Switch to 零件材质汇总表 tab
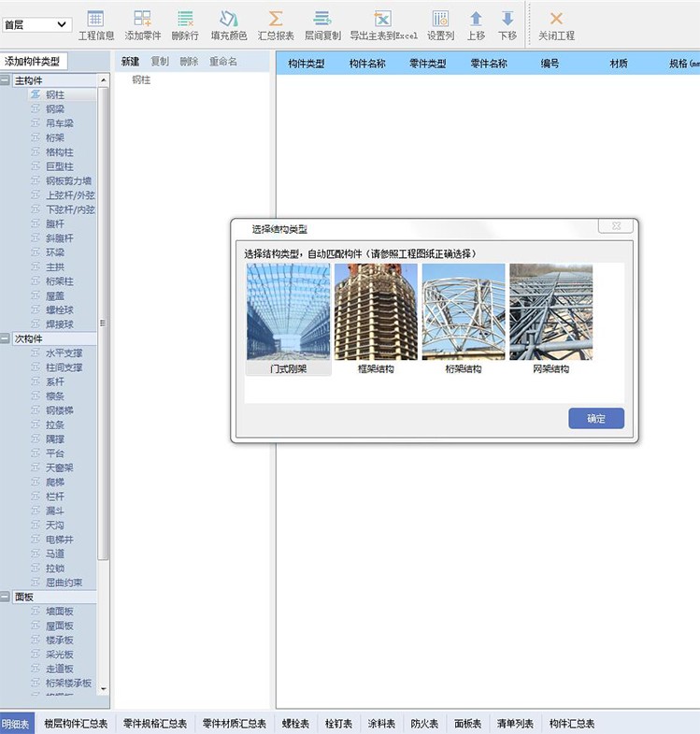The image size is (700, 734). point(234,724)
